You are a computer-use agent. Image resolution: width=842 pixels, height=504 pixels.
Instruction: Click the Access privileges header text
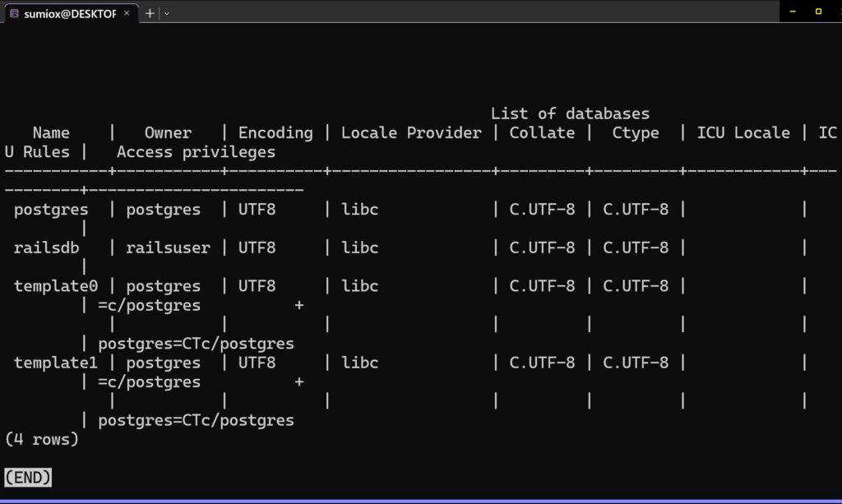pyautogui.click(x=196, y=152)
